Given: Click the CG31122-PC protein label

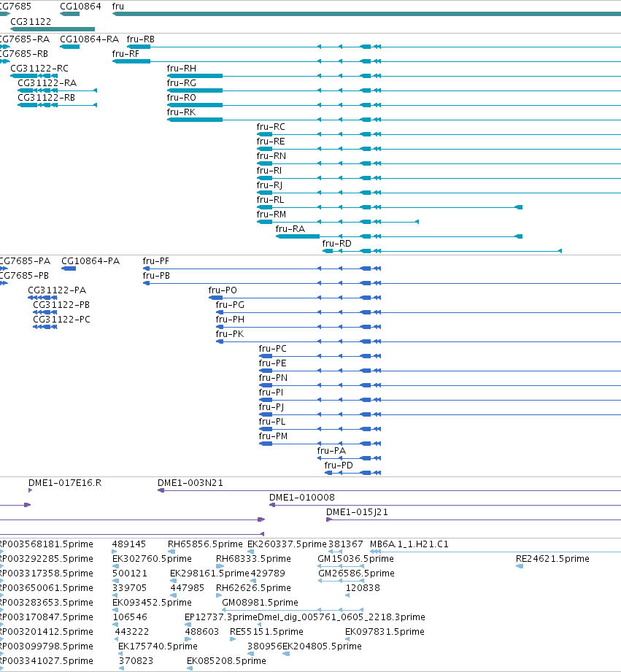Looking at the screenshot, I should (x=62, y=320).
